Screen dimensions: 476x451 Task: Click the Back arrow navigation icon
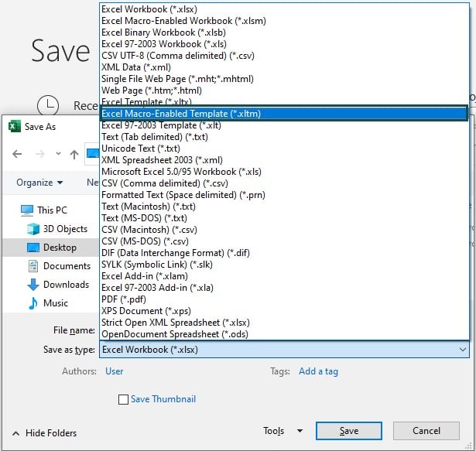(x=17, y=154)
